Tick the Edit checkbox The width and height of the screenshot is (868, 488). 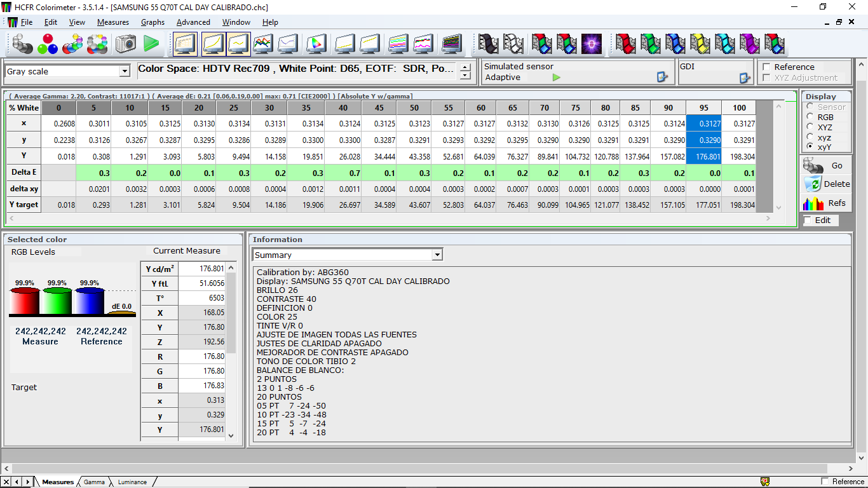click(x=808, y=220)
